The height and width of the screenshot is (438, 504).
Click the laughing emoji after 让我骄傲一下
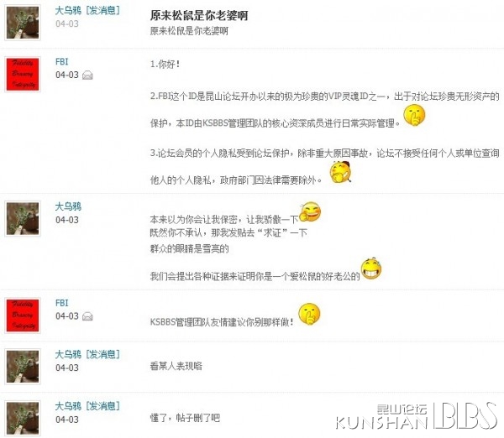coord(310,211)
